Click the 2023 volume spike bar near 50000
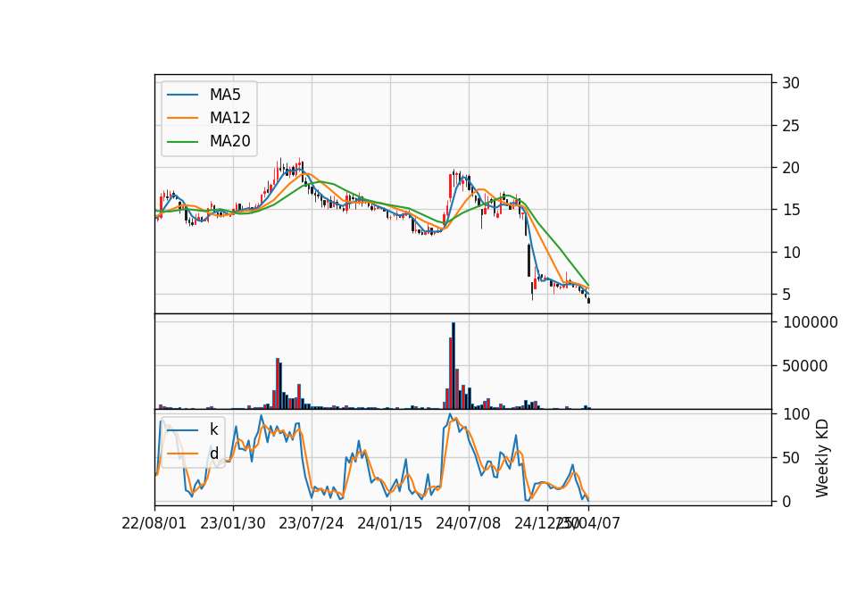The image size is (857, 616). click(278, 384)
